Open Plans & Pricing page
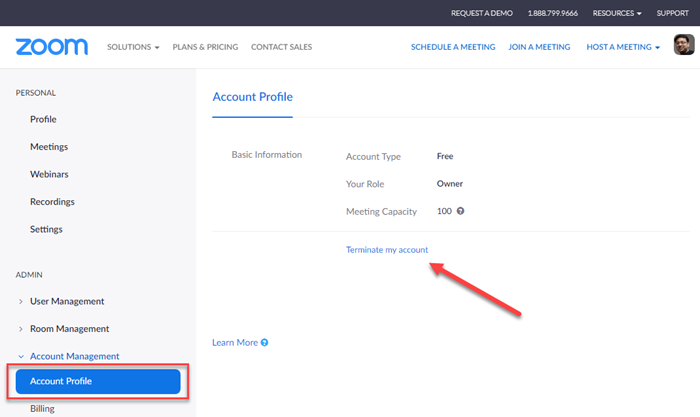700x417 pixels. coord(205,47)
